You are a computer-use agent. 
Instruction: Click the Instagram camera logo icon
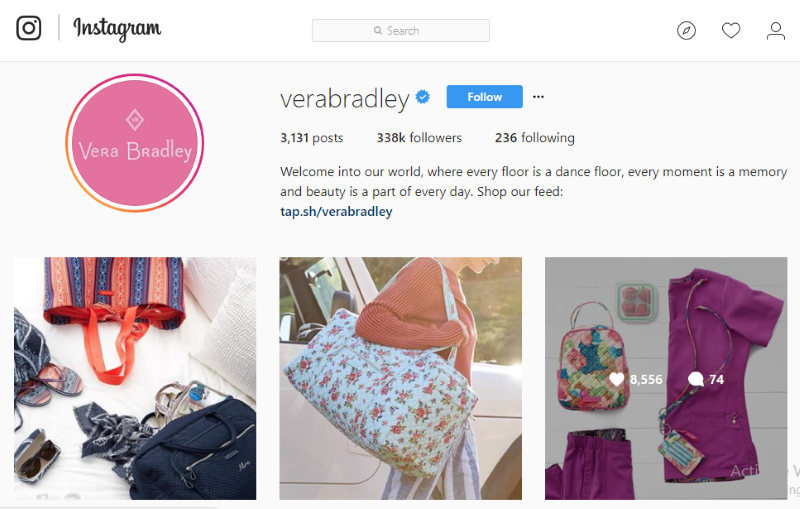click(x=29, y=28)
